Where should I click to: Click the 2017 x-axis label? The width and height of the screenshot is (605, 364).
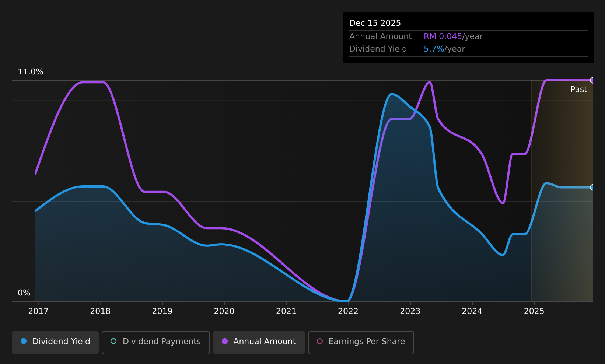pos(38,311)
